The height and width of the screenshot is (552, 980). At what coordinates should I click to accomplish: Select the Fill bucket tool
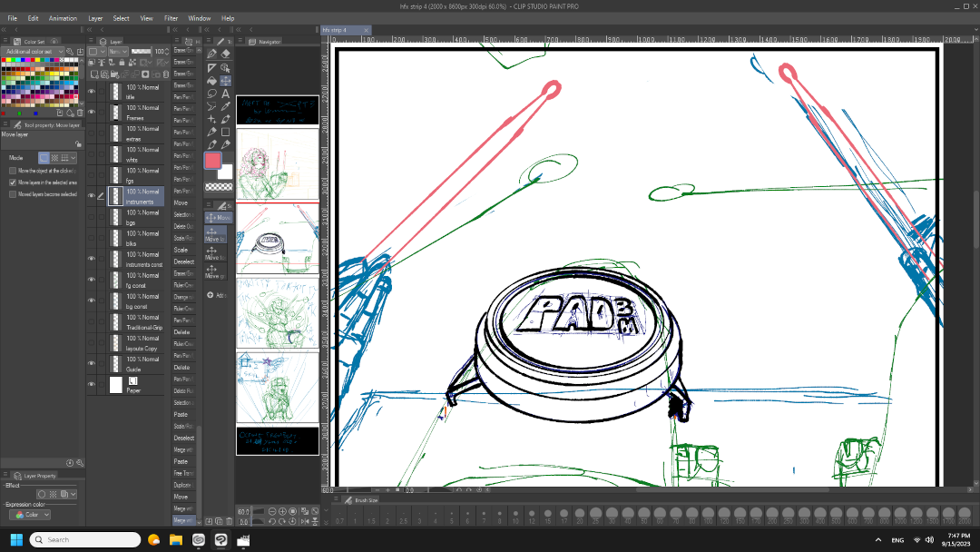point(212,81)
